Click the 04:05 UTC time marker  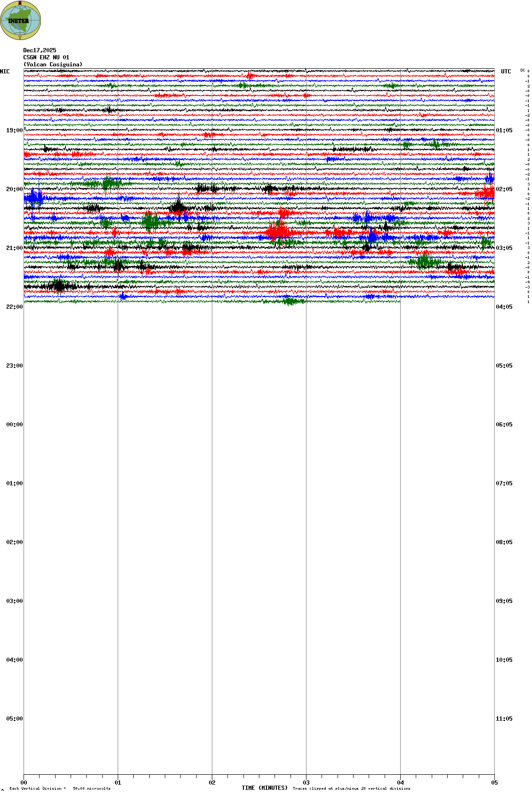(x=504, y=307)
